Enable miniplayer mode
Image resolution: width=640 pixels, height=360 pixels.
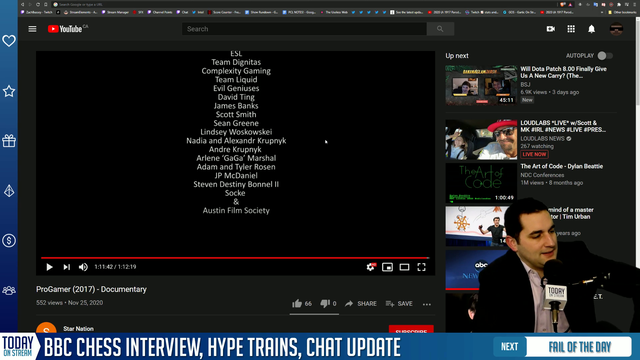coord(387,267)
